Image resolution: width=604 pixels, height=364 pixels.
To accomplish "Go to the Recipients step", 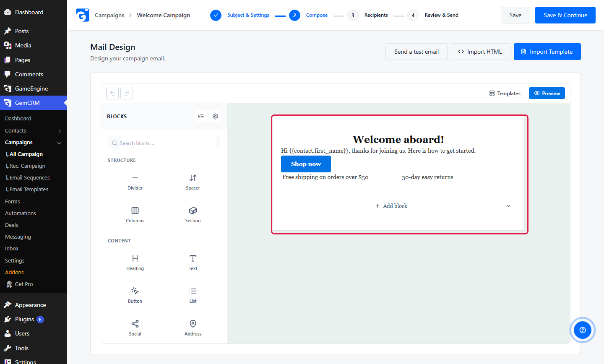I will click(x=368, y=15).
